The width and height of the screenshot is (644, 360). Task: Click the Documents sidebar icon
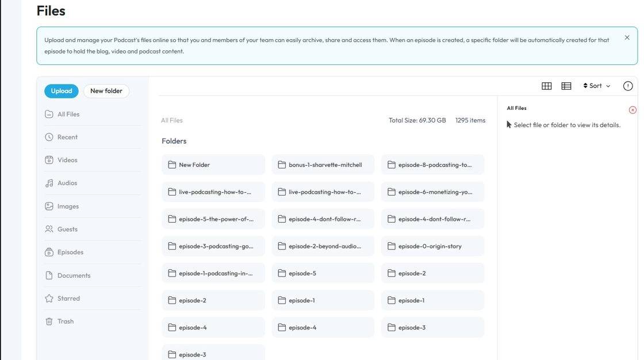49,275
